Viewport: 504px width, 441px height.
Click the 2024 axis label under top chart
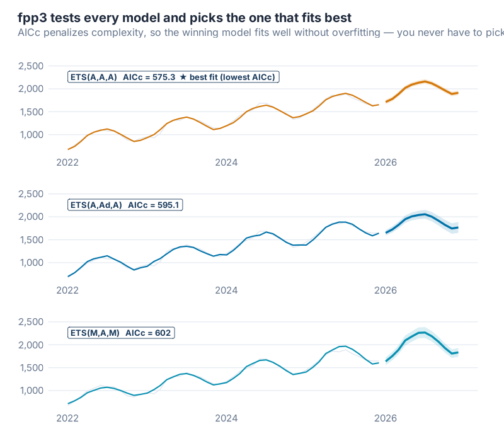coord(226,163)
